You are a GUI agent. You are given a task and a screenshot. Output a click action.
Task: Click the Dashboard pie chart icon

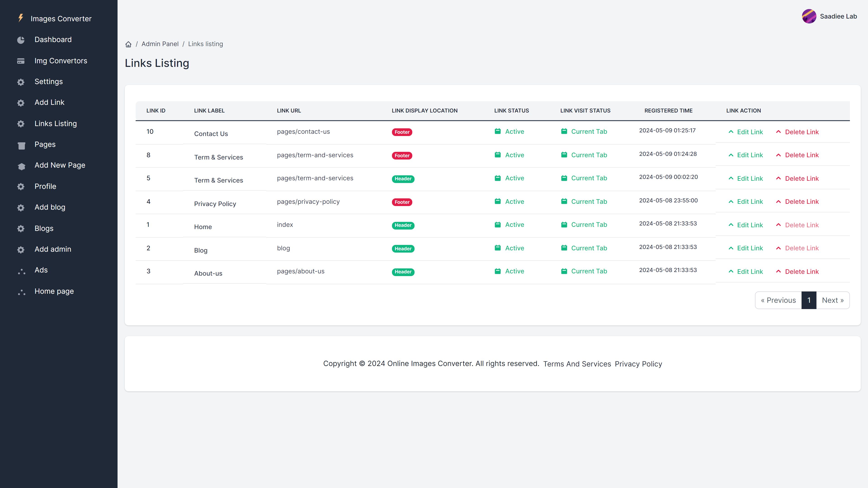pyautogui.click(x=21, y=40)
